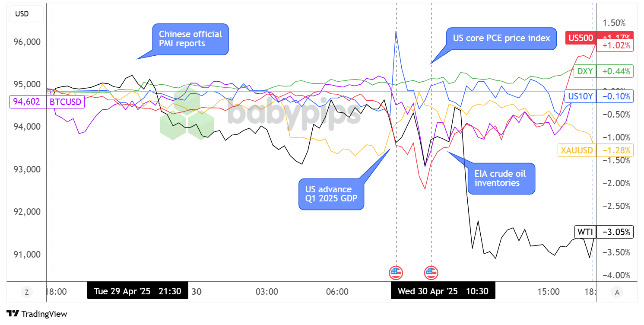The height and width of the screenshot is (325, 644).
Task: Click the TradingView logo
Action: pos(37,314)
